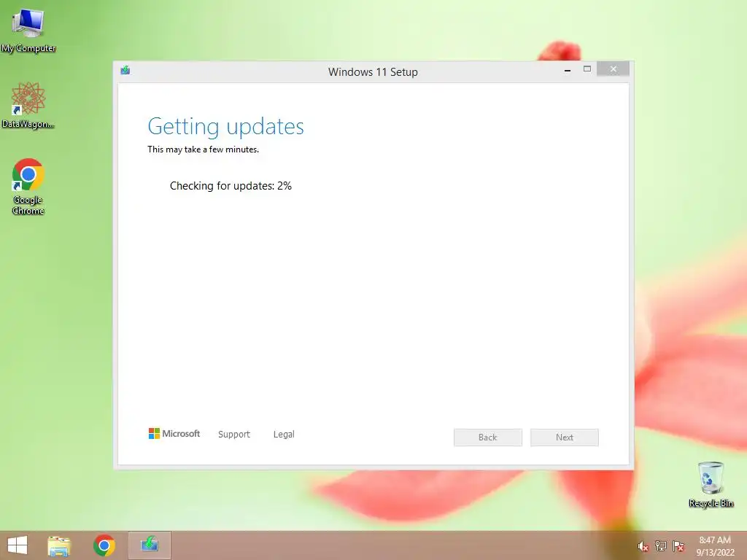Viewport: 747px width, 560px height.
Task: Open Chrome from the taskbar
Action: point(104,545)
